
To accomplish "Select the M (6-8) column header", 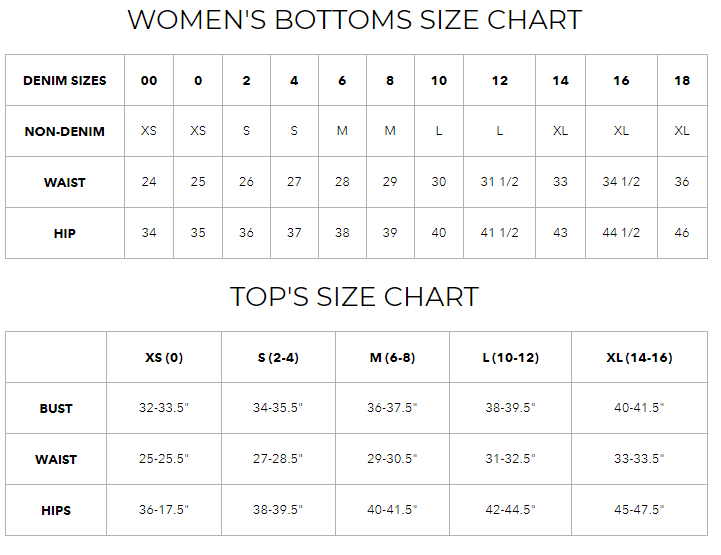I will (x=392, y=358).
